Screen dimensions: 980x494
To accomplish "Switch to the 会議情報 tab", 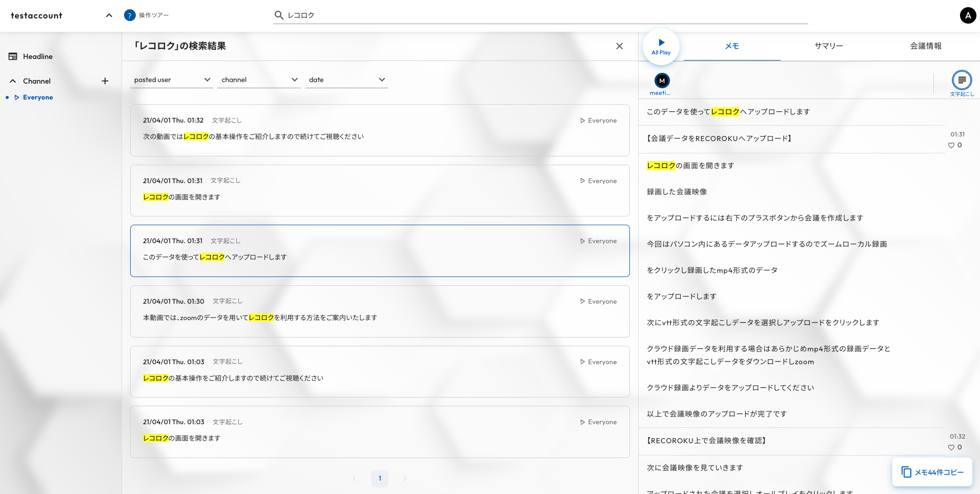I will pyautogui.click(x=926, y=46).
